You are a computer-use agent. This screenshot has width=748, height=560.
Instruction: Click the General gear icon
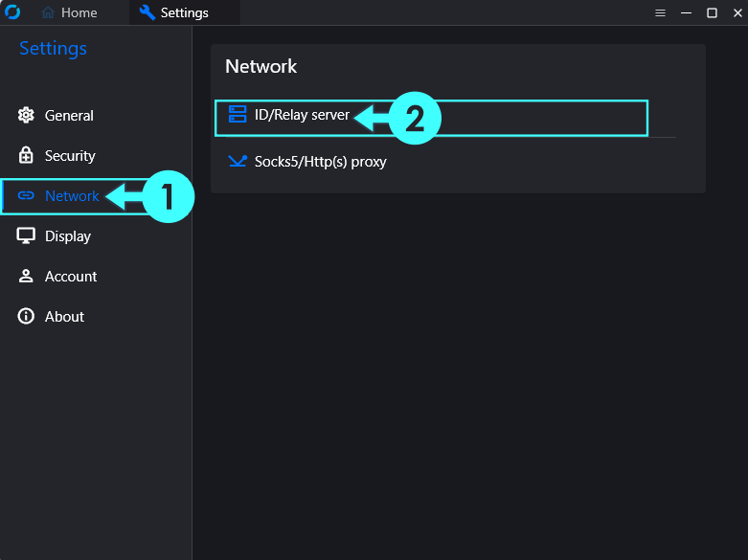(x=26, y=115)
